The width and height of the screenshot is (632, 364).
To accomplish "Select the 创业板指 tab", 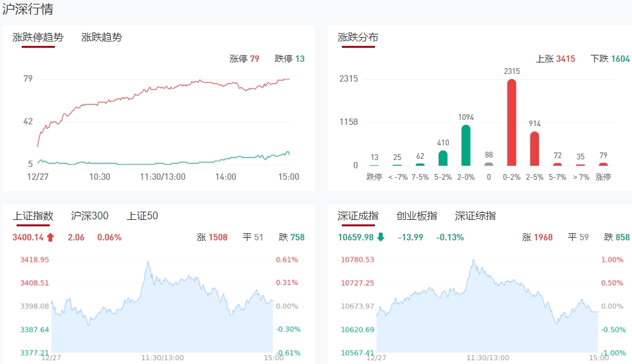I will (x=416, y=216).
